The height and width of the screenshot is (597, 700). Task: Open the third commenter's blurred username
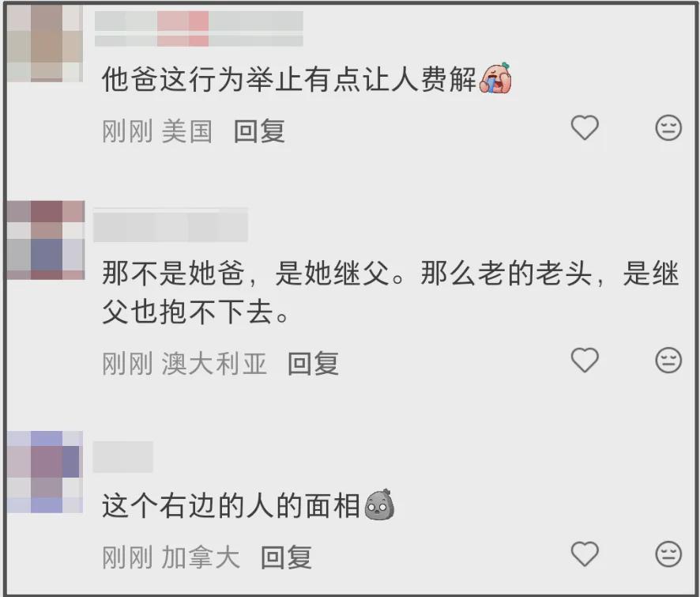point(122,457)
